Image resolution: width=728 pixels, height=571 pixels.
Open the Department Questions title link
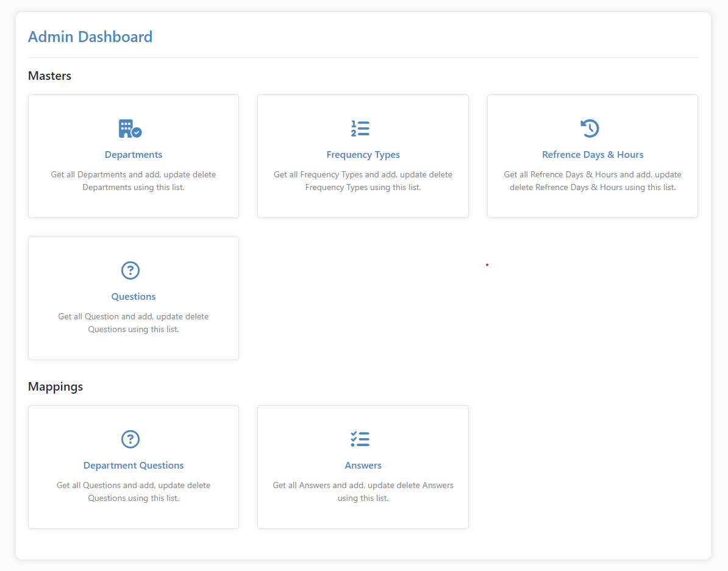pyautogui.click(x=134, y=466)
